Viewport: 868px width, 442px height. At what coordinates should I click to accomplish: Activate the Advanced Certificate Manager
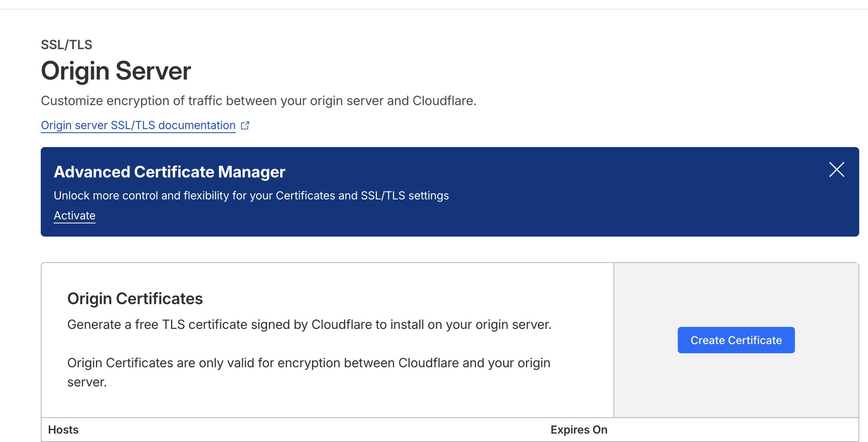coord(74,215)
